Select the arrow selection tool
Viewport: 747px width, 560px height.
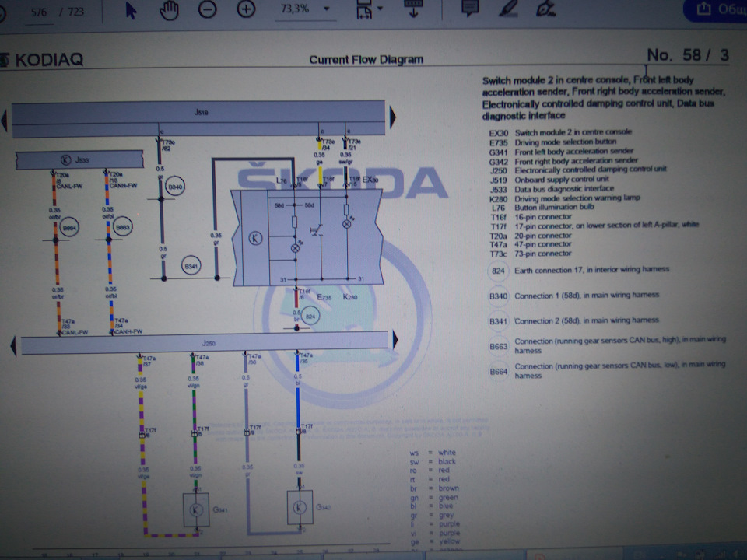131,10
